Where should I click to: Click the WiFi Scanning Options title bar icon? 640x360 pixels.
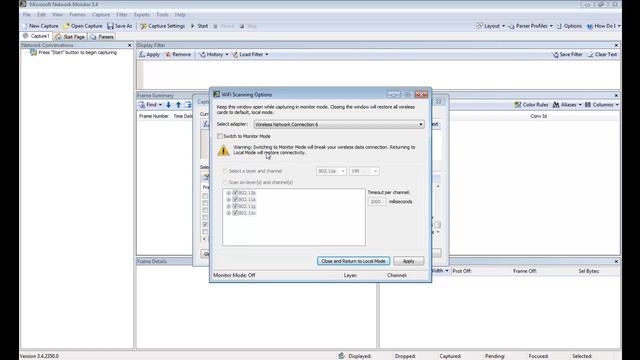coord(217,94)
